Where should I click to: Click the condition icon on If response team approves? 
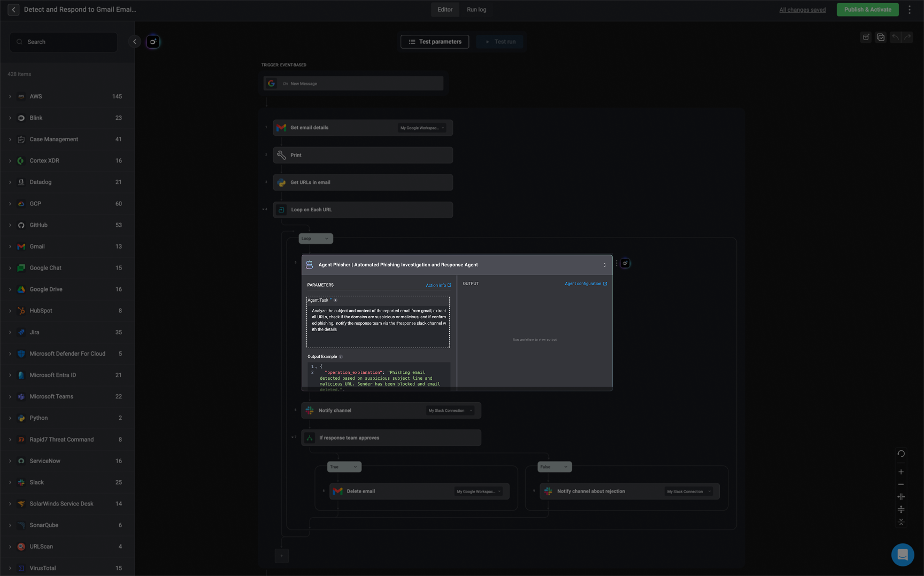tap(310, 438)
